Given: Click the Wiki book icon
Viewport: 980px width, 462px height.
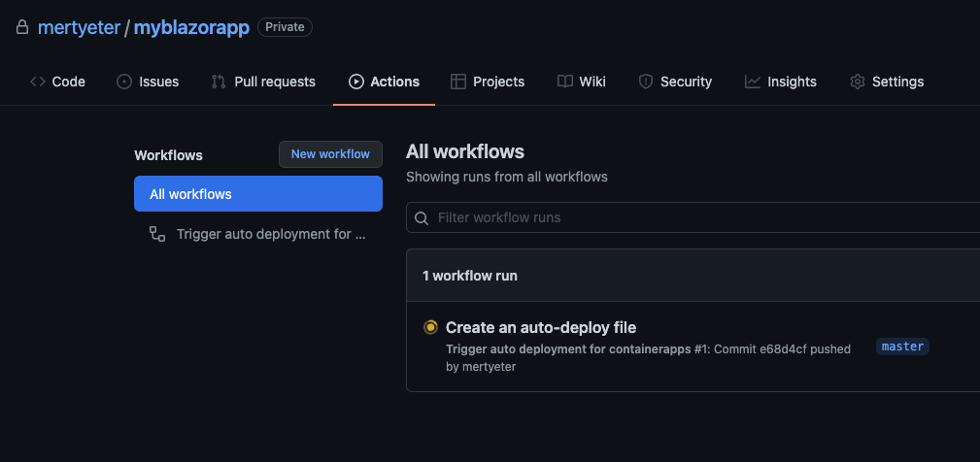Looking at the screenshot, I should tap(565, 82).
